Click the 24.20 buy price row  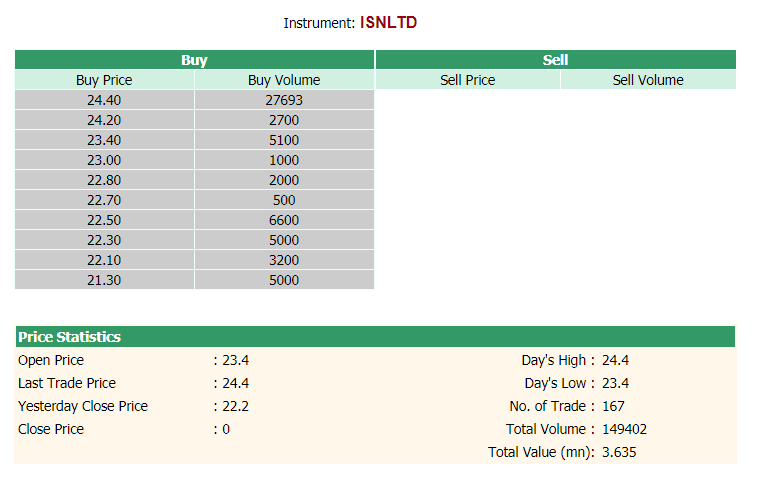(x=194, y=120)
